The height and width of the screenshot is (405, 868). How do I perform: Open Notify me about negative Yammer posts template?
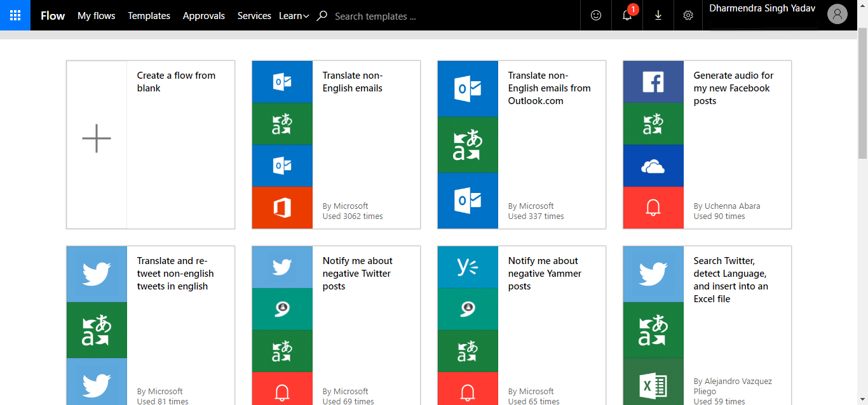522,325
